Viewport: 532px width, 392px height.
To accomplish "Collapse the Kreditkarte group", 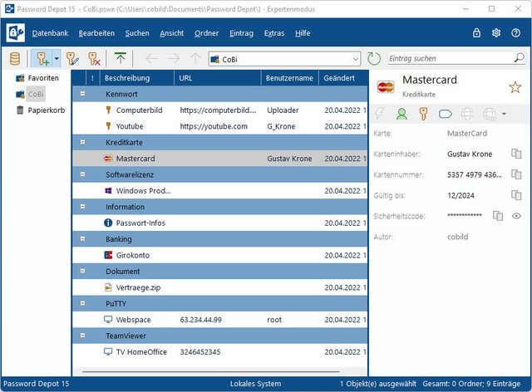I will (x=82, y=142).
